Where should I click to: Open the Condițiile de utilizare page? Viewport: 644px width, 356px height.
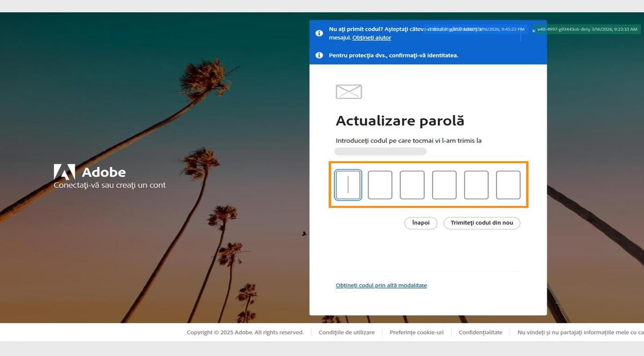tap(346, 332)
